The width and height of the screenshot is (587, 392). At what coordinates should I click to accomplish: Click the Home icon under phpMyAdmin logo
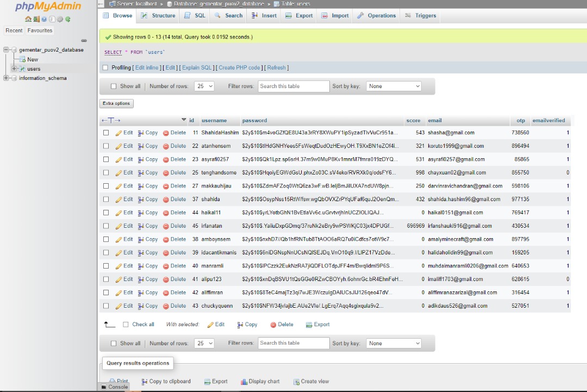click(28, 19)
